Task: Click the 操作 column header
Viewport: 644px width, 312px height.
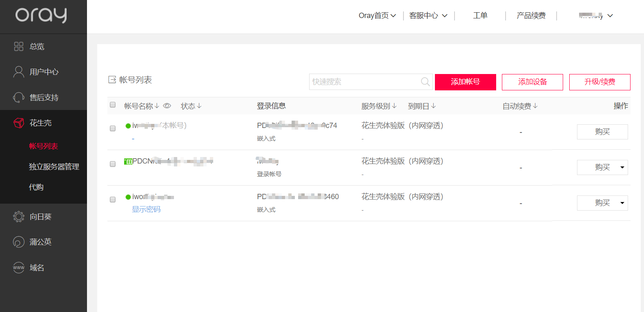Action: click(x=621, y=106)
